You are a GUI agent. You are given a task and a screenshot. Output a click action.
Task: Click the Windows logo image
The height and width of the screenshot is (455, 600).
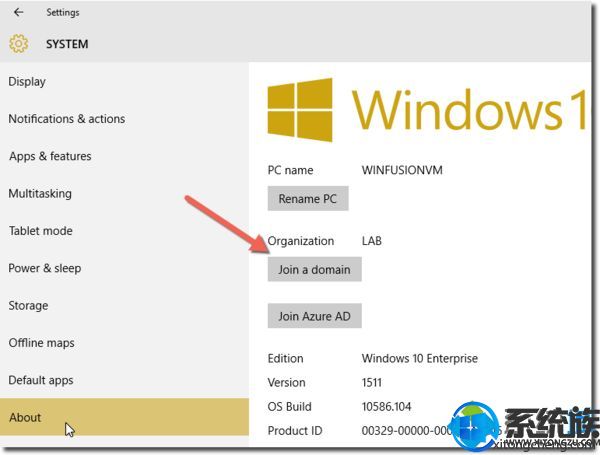coord(300,110)
